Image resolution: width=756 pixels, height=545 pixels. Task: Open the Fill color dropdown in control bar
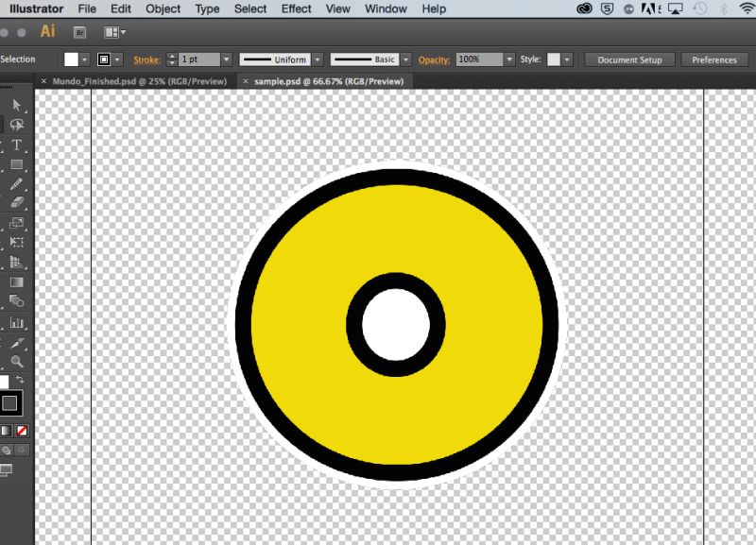[x=84, y=59]
